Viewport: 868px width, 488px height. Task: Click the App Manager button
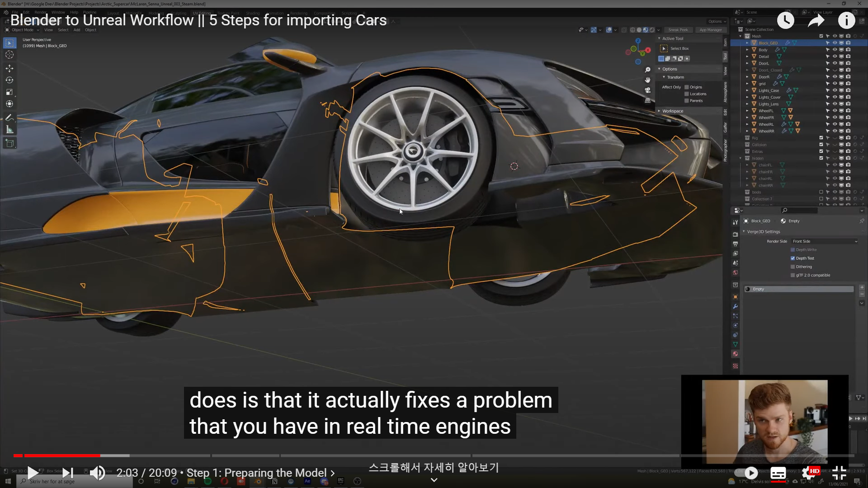coord(710,30)
